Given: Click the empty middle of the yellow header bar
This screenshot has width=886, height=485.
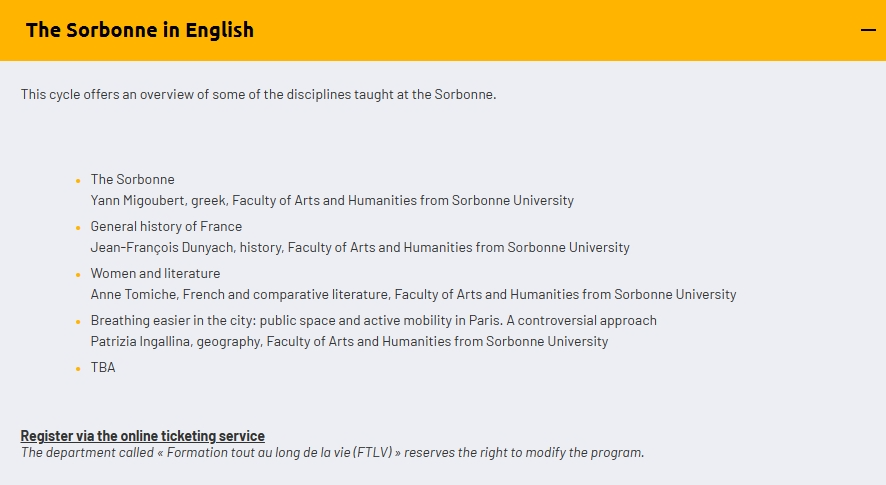Looking at the screenshot, I should (550, 30).
